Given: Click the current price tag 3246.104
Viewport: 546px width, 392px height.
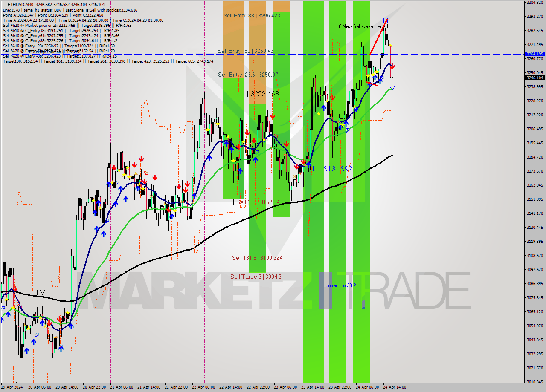Looking at the screenshot, I should [x=535, y=78].
